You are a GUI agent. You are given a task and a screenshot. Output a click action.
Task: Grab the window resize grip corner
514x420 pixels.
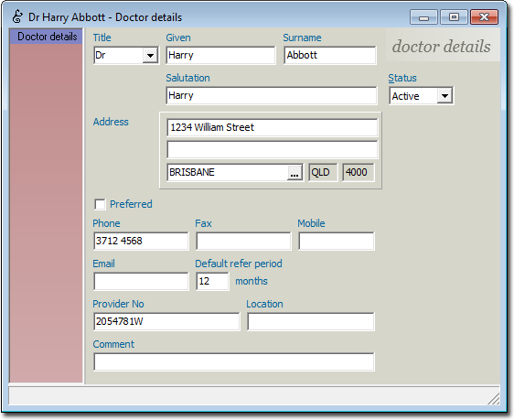(x=494, y=399)
